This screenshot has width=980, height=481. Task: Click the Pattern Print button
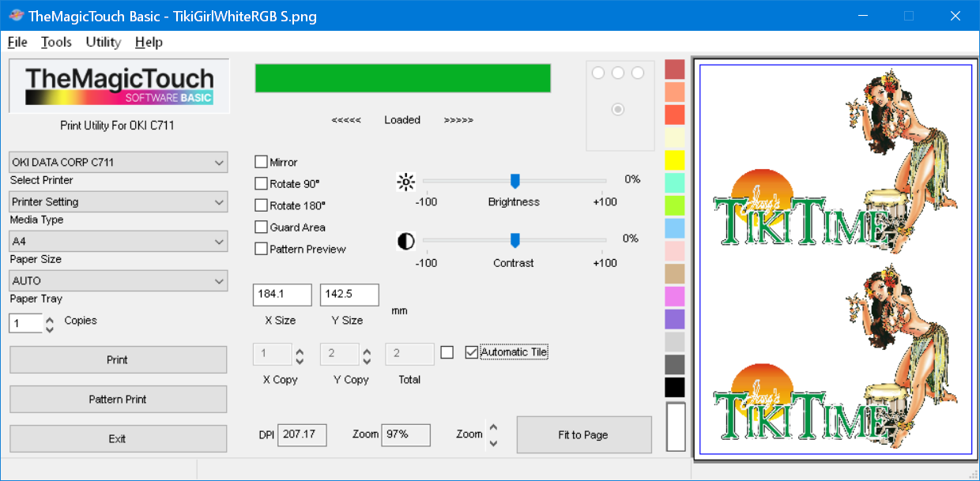[x=118, y=399]
